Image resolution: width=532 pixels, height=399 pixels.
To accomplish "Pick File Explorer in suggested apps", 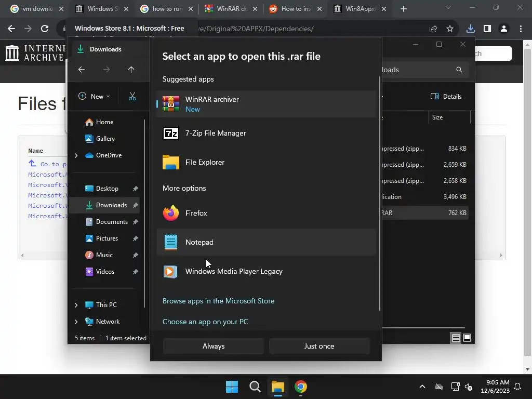I will pos(267,162).
